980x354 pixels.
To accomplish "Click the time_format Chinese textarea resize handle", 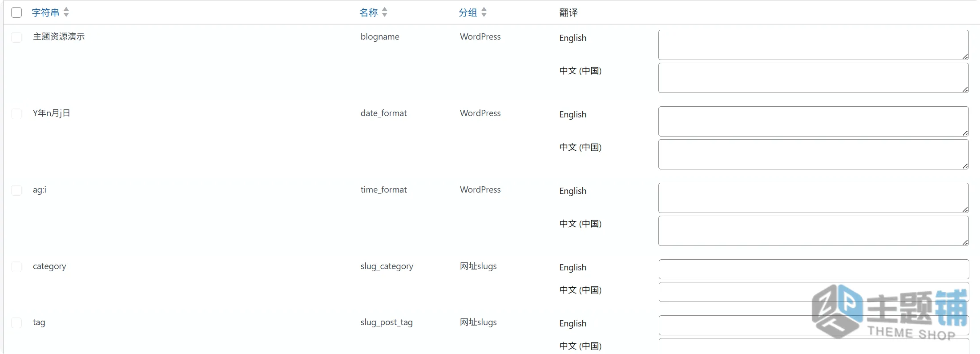I will click(x=965, y=242).
